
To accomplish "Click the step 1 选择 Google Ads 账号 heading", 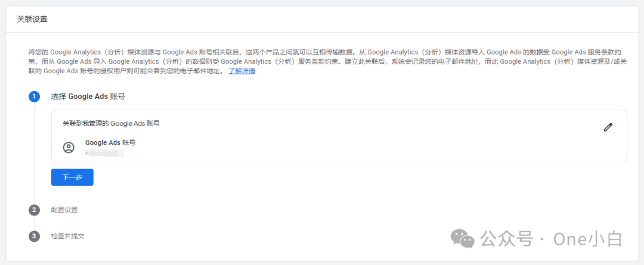I will coord(88,97).
